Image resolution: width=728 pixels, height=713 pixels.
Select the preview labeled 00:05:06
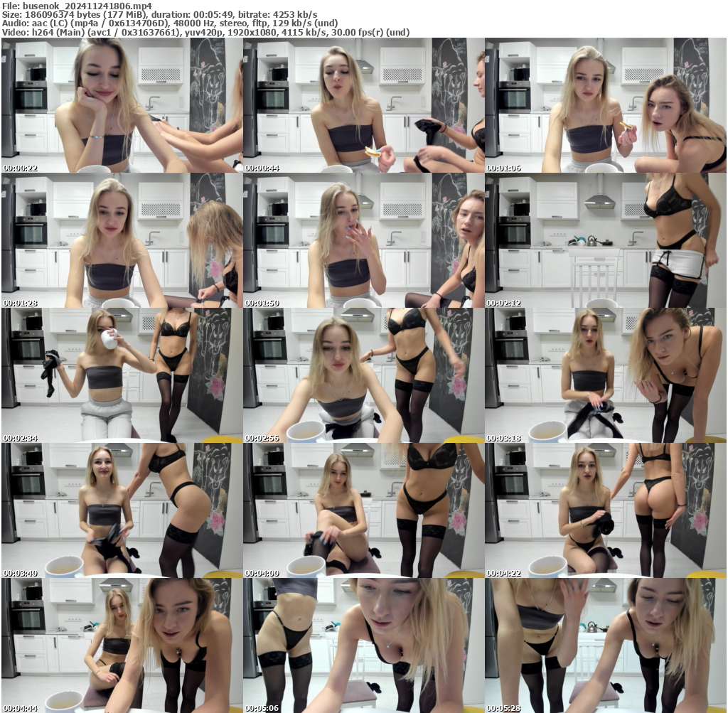point(363,645)
